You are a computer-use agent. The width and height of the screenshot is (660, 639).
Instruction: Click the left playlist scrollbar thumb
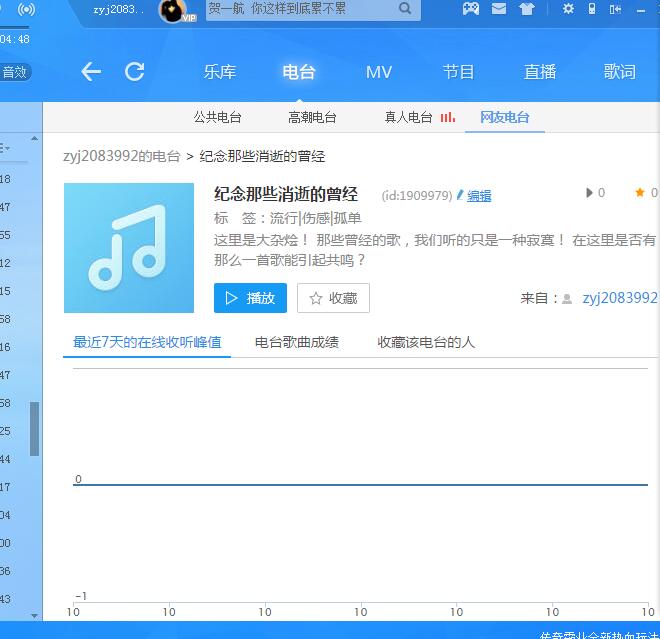pos(35,429)
